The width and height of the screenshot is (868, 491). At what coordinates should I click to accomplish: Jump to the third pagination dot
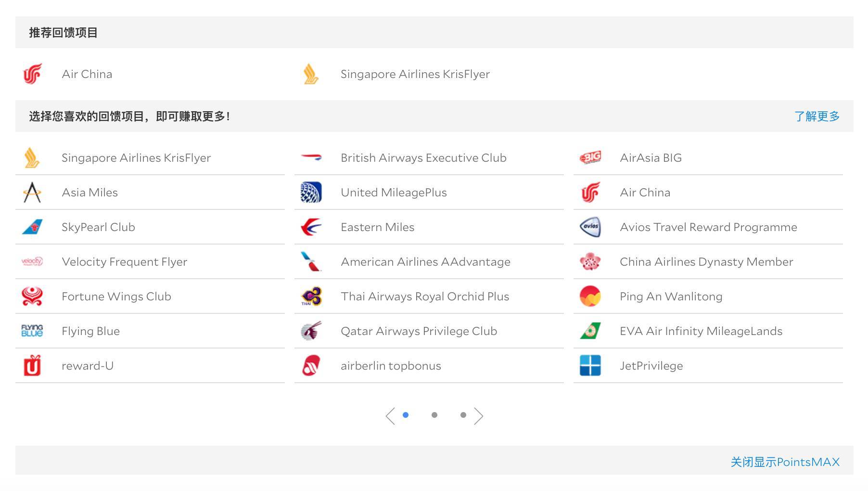click(463, 415)
